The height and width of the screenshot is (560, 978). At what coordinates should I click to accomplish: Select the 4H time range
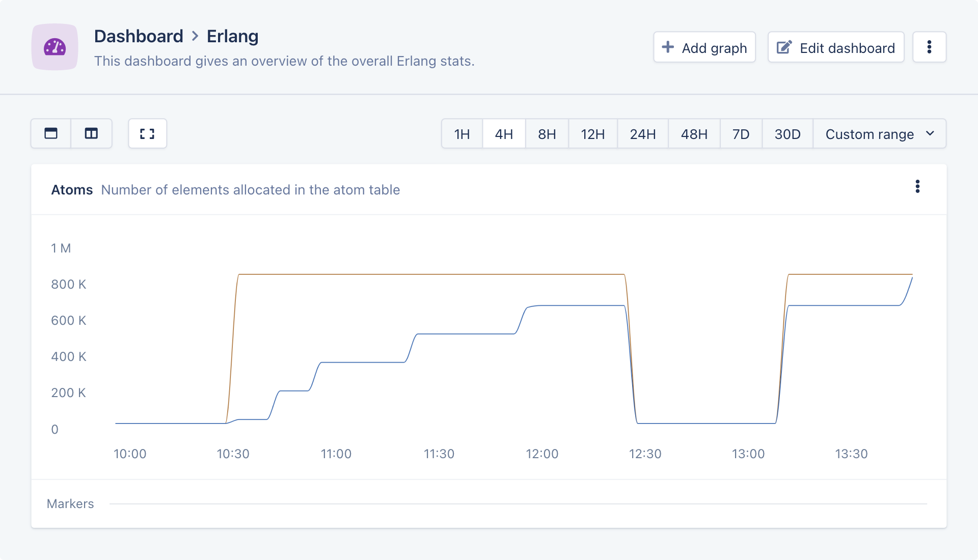(504, 134)
